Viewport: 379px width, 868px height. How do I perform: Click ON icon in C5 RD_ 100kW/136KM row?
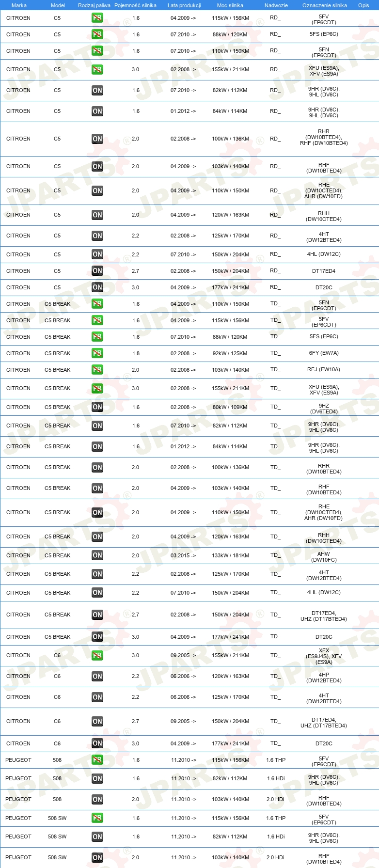point(97,139)
